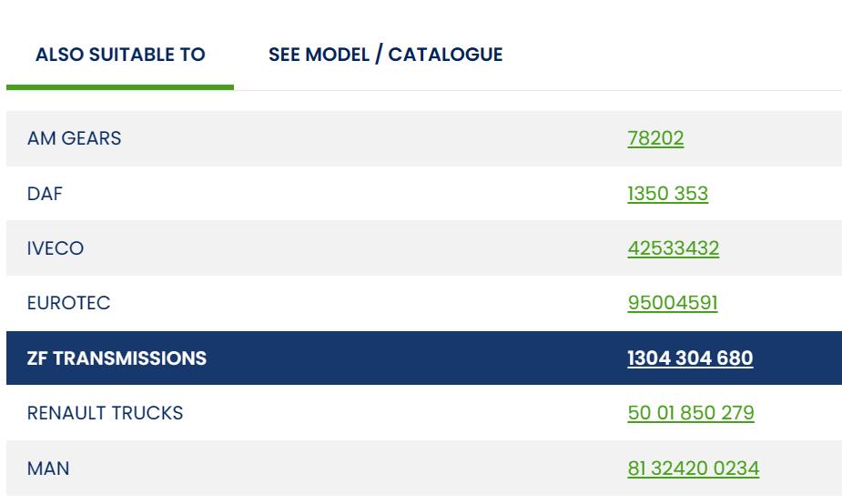This screenshot has height=504, width=842.
Task: Follow the MAN 81 32420 0234 link
Action: pos(693,469)
